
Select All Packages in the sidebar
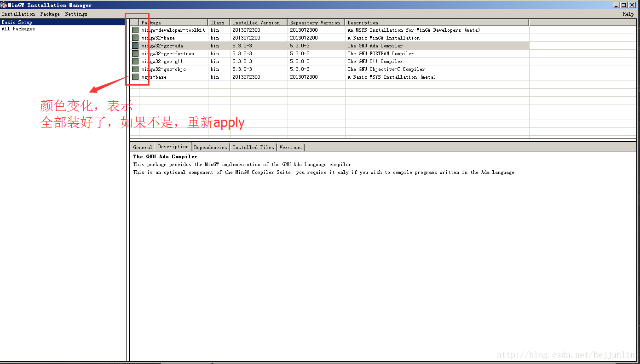pyautogui.click(x=18, y=29)
